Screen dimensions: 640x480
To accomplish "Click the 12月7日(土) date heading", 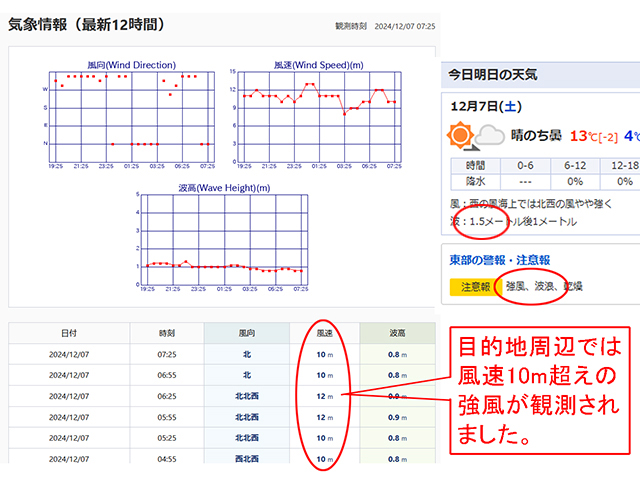I will 484,106.
